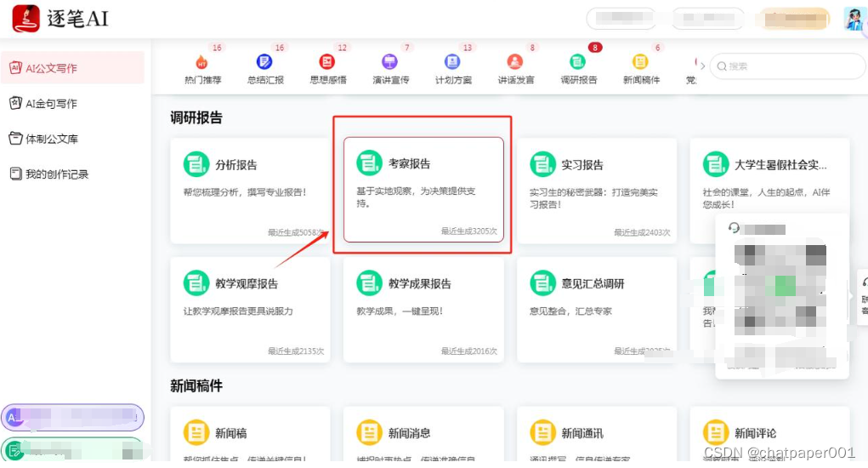
Task: Click the 大学生暑假社会实 green icon
Action: click(716, 164)
